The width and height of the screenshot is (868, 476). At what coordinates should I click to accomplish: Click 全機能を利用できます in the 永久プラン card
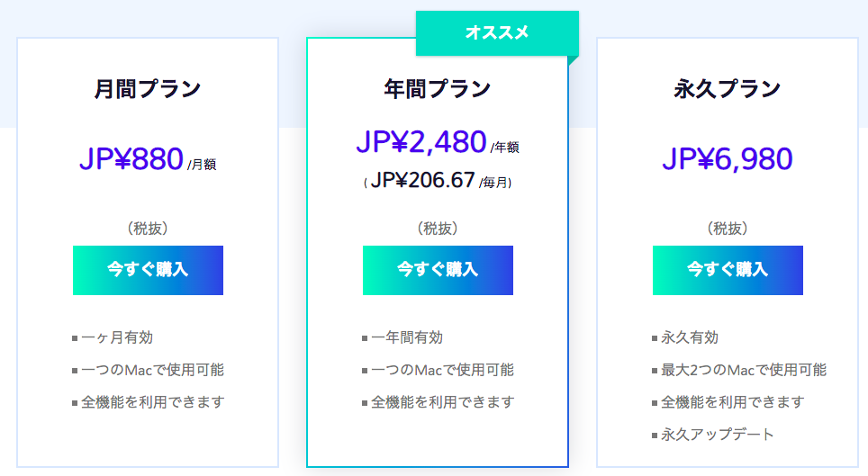732,402
